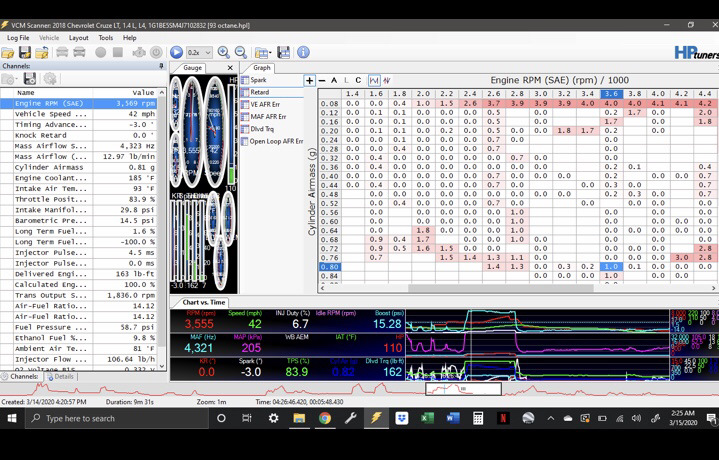The image size is (719, 460).
Task: Select the Chart vs. Time tab
Action: click(204, 302)
